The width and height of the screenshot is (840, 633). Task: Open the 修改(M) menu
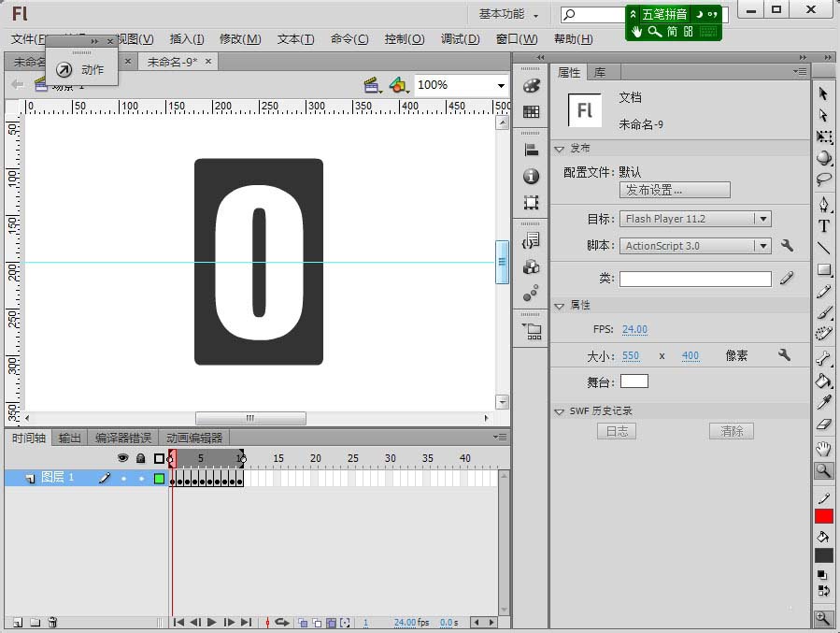tap(240, 39)
